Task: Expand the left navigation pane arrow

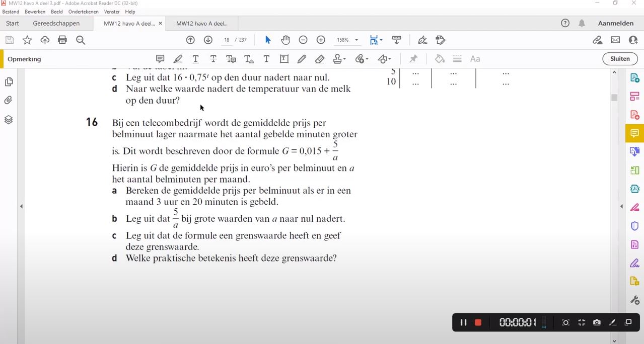Action: tap(21, 206)
